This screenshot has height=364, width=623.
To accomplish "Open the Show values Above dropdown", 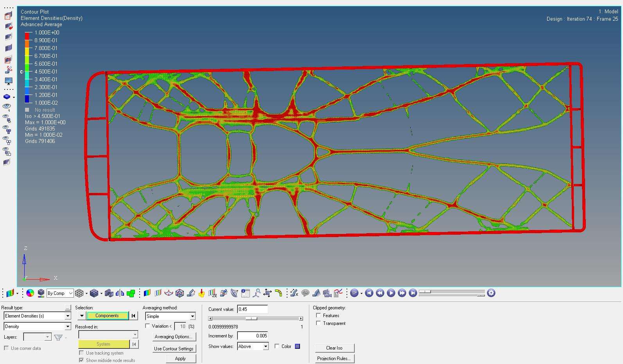I will click(x=253, y=346).
